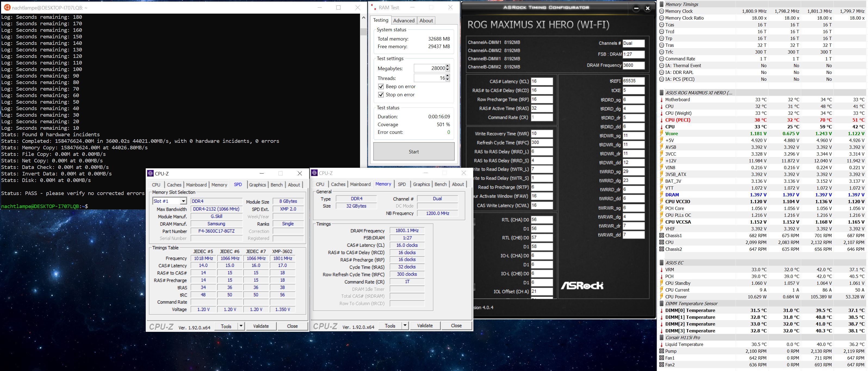Click the terminal window's vertical scrollbar thumb
The image size is (868, 371).
point(363,32)
